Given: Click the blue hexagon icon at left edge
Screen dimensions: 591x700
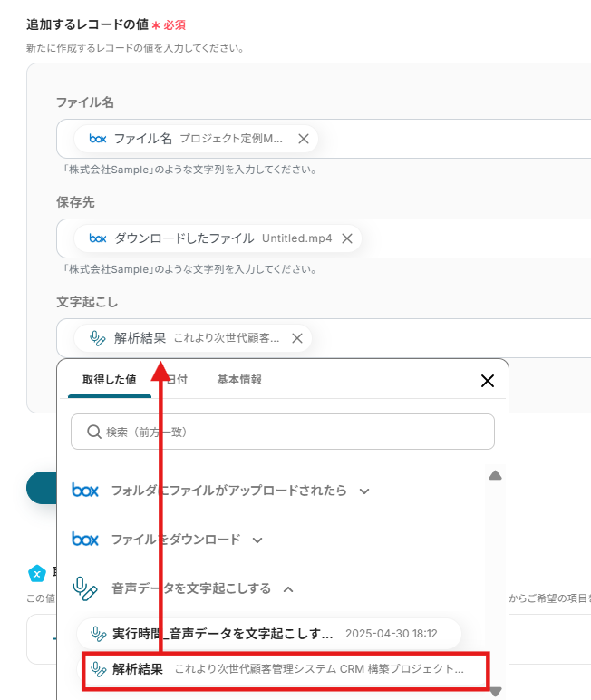Looking at the screenshot, I should point(36,573).
